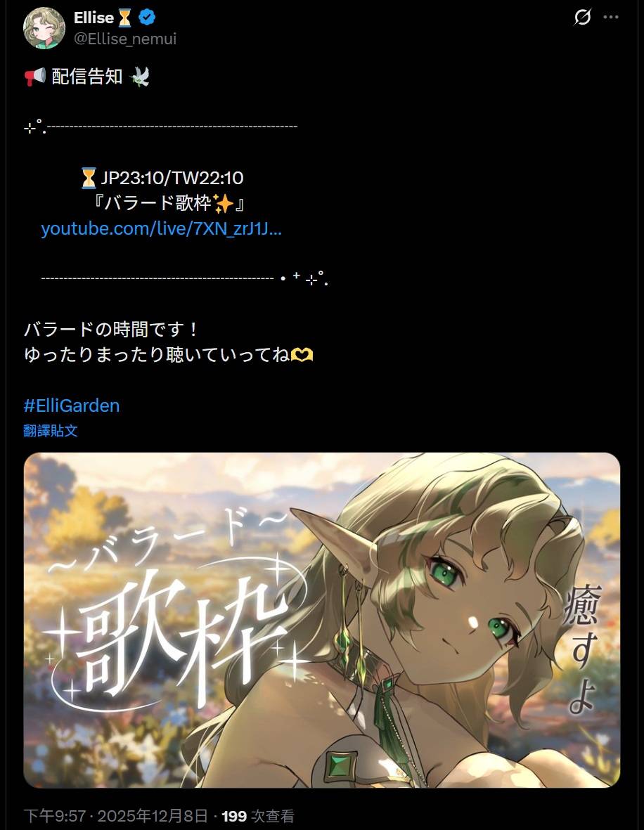Click the dove emoji after 配信告知
644x830 pixels.
(x=139, y=77)
